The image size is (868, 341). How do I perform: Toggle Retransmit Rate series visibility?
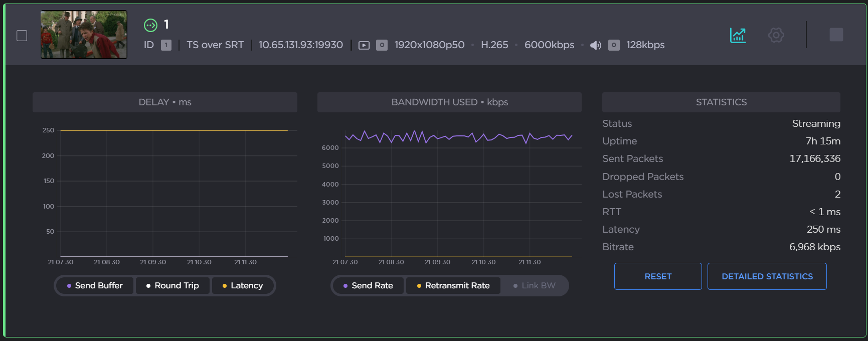pos(453,285)
